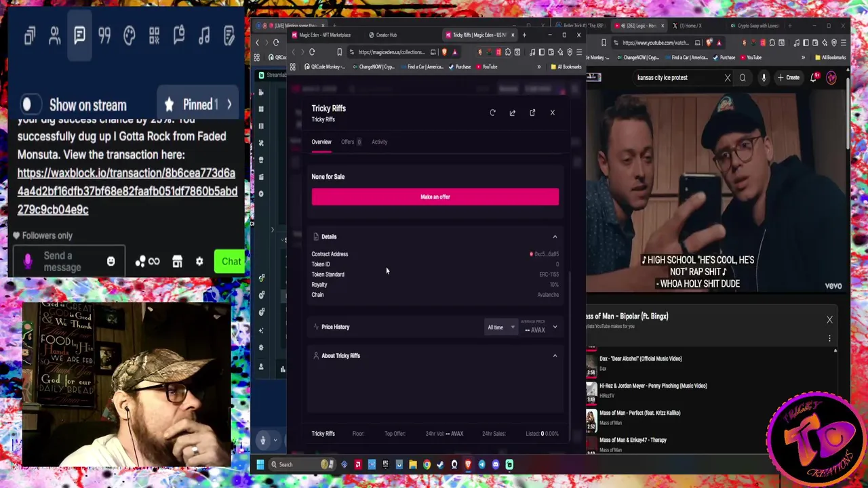
Task: Collapse the Details section
Action: coord(555,237)
